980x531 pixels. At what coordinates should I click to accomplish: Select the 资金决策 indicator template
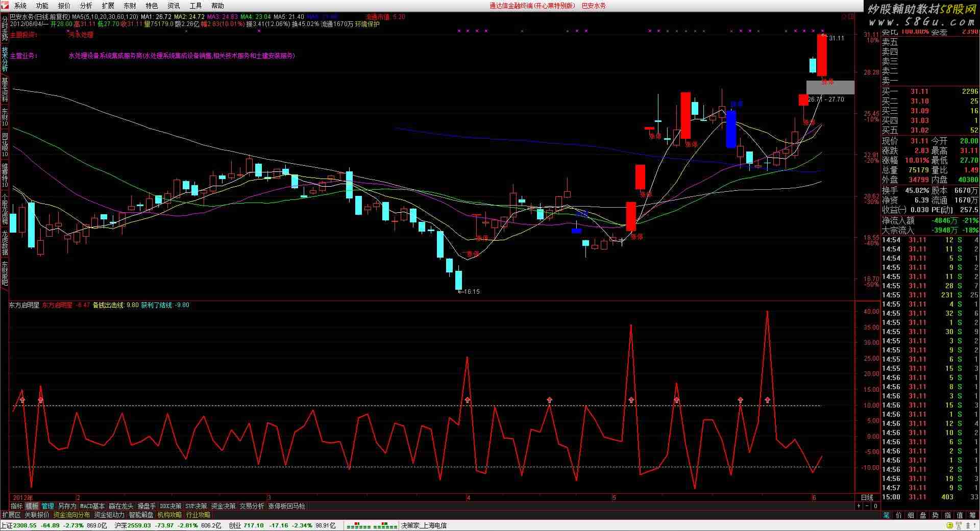pos(224,506)
